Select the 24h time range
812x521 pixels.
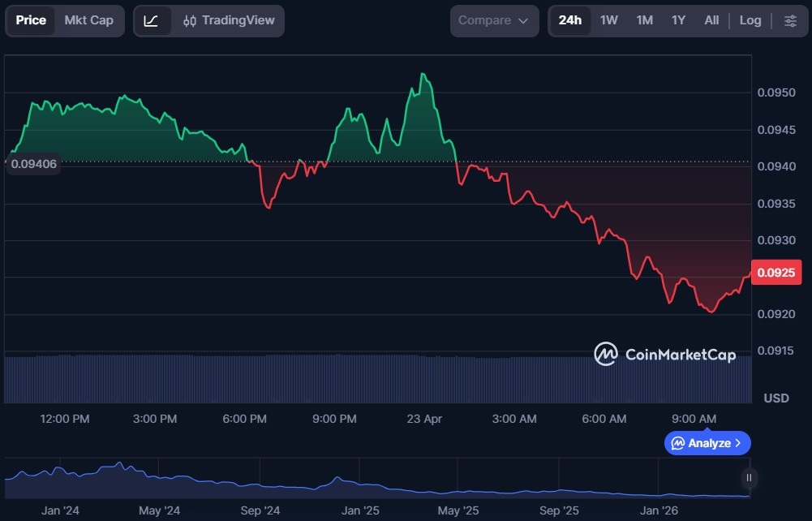coord(569,21)
